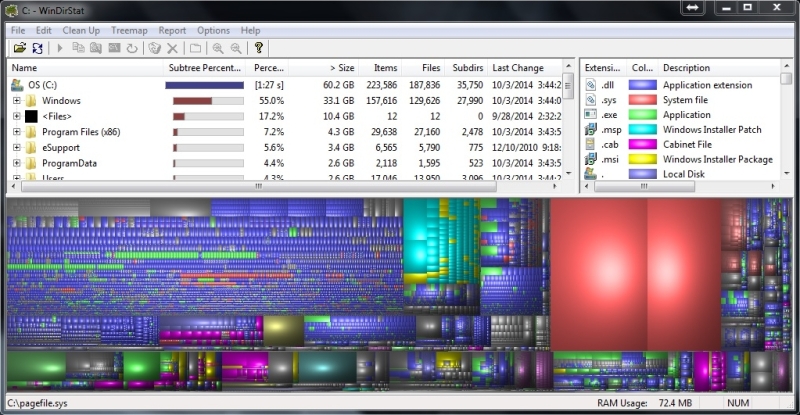Click the "RAM Usage: 72.4 MB" status entry
The height and width of the screenshot is (415, 800).
[644, 403]
